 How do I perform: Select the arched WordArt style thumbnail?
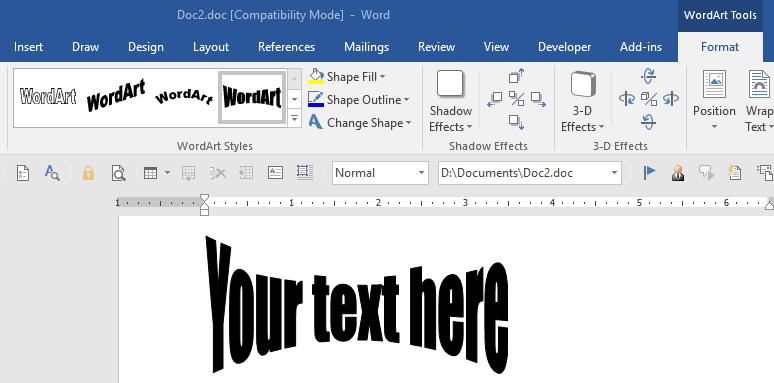pos(184,96)
